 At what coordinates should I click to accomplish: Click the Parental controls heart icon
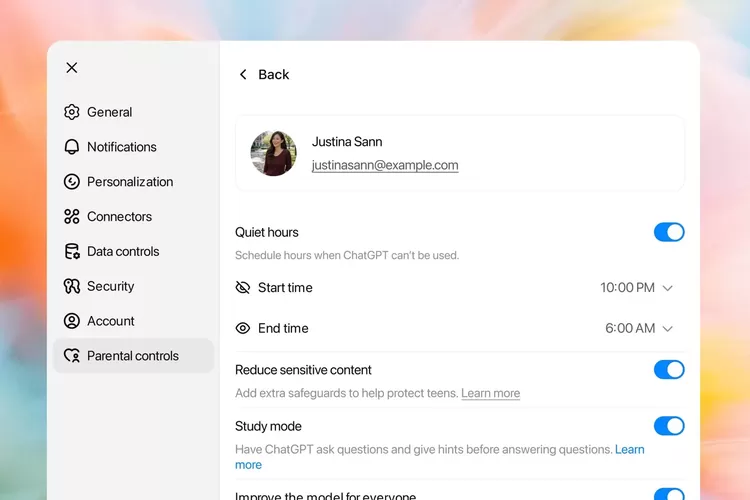[72, 356]
